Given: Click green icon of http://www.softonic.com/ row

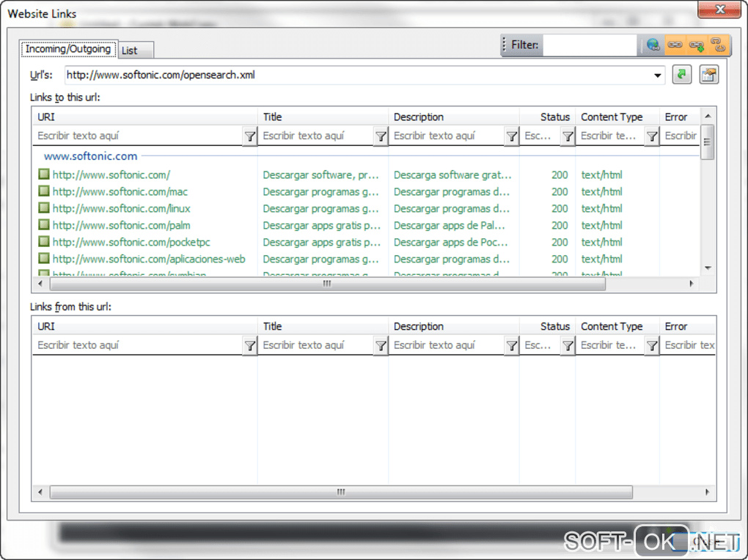Looking at the screenshot, I should click(x=44, y=174).
